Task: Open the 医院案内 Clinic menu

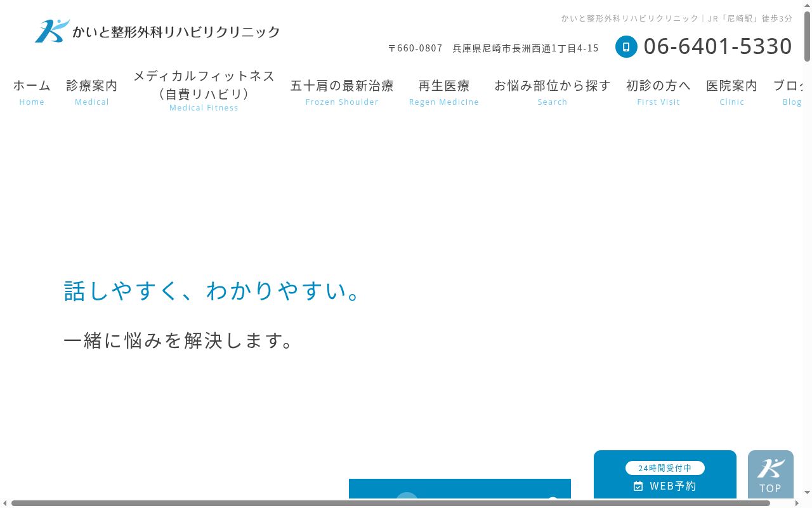Action: 732,92
